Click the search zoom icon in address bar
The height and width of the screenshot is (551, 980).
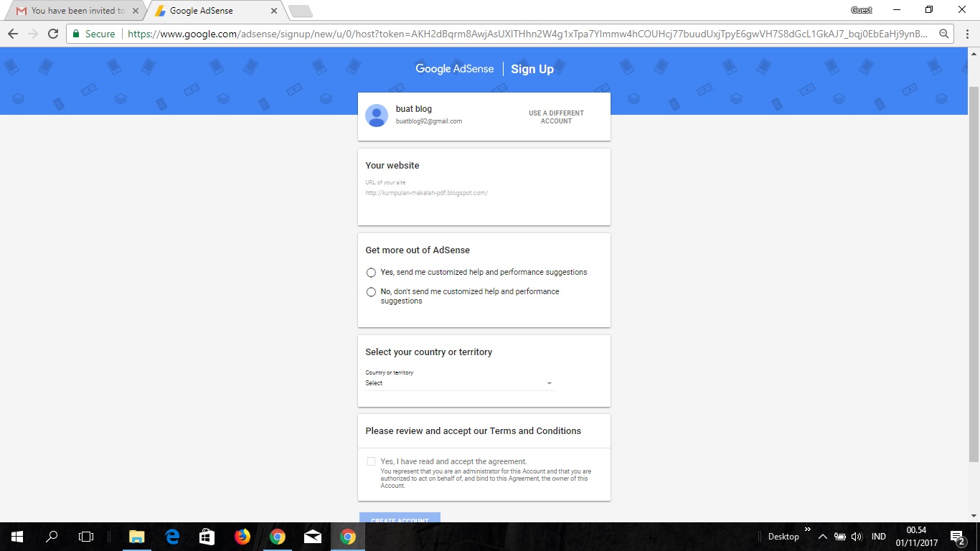(944, 34)
